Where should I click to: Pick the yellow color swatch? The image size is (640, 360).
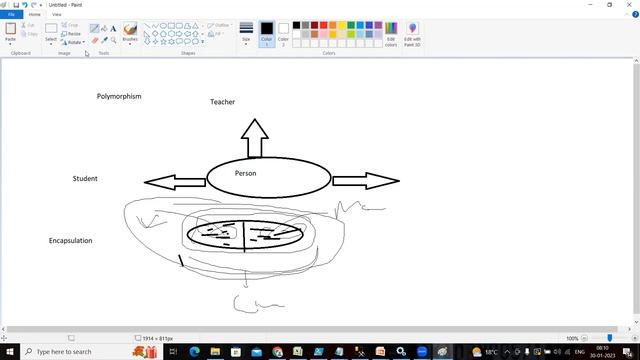click(x=342, y=25)
